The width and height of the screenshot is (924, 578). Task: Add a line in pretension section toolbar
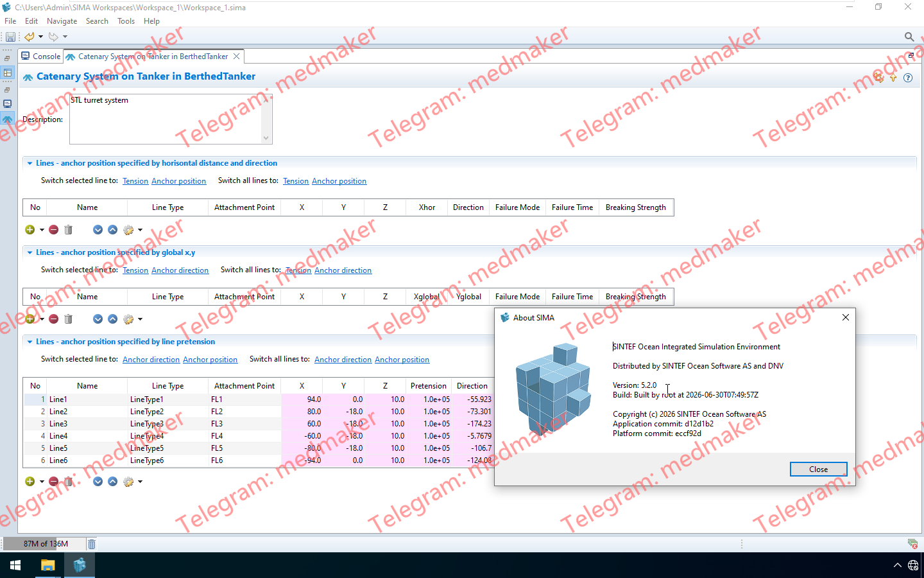pos(30,482)
